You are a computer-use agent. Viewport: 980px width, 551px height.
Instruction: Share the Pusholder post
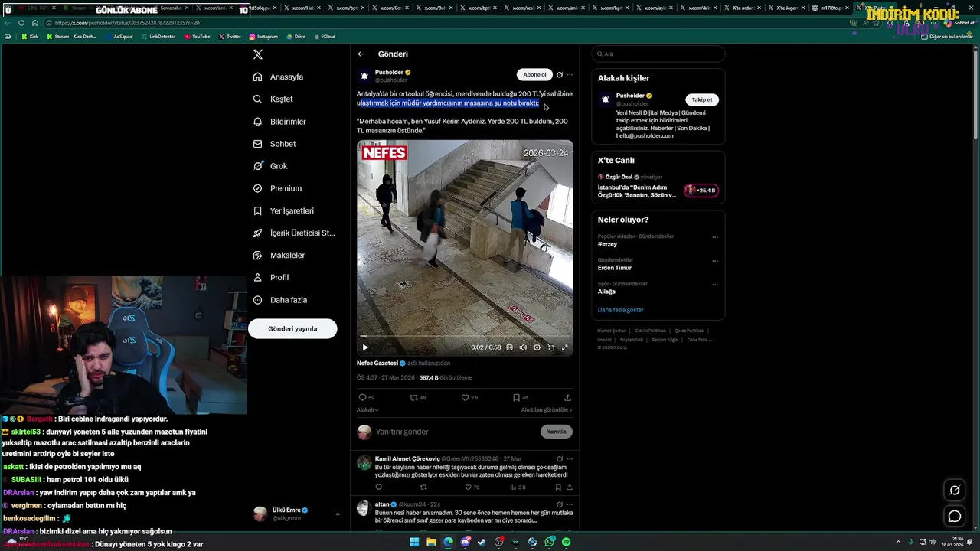(x=567, y=397)
